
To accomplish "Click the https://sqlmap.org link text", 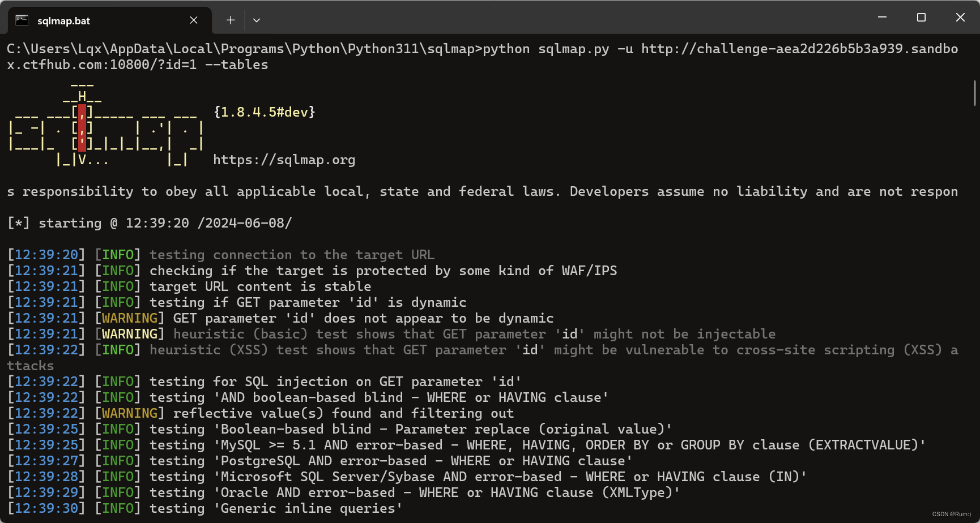I will (284, 160).
